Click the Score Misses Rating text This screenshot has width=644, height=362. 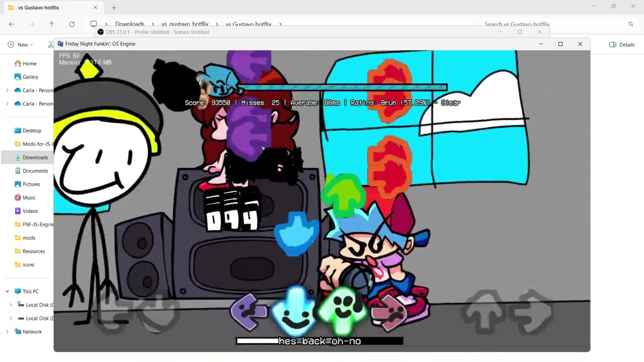pyautogui.click(x=322, y=103)
